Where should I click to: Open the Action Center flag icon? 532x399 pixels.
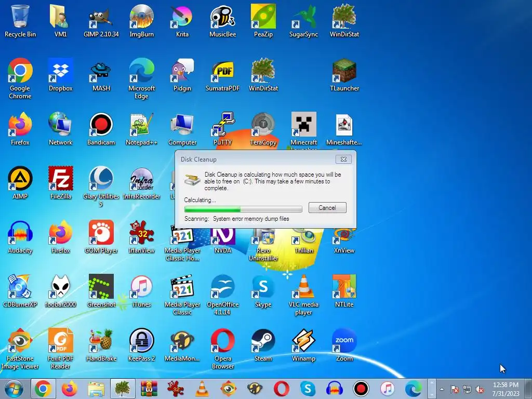pos(454,389)
